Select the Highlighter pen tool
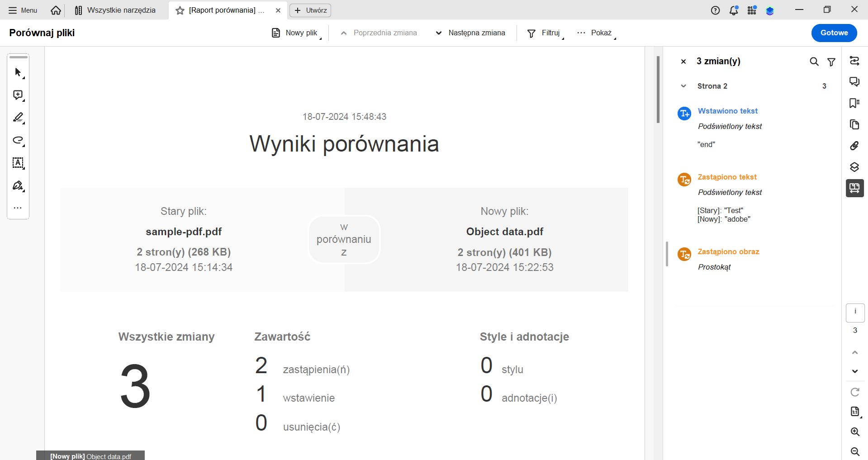 18,118
